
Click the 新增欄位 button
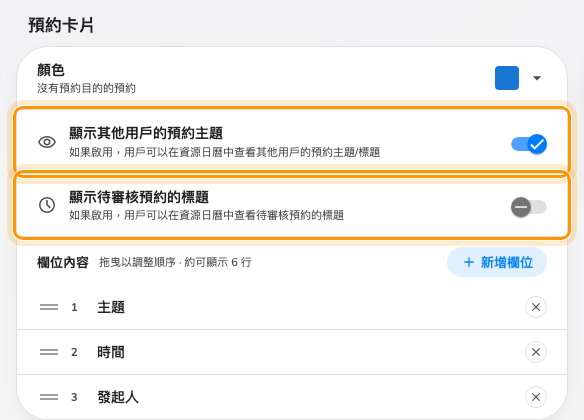click(x=497, y=262)
